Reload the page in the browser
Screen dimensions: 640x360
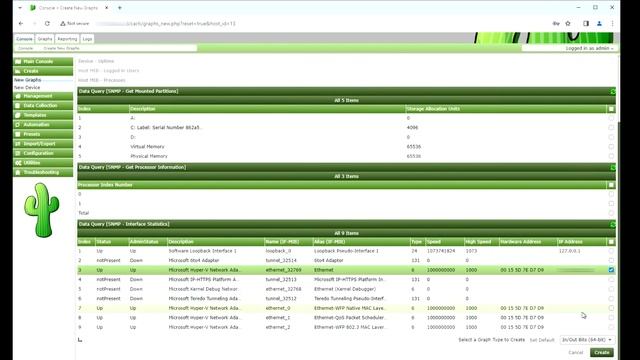coord(47,24)
